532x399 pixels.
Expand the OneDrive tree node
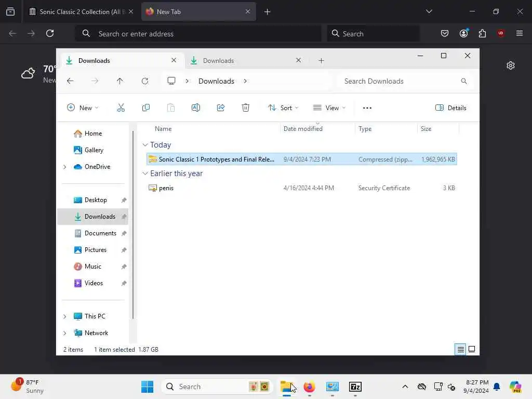tap(65, 167)
